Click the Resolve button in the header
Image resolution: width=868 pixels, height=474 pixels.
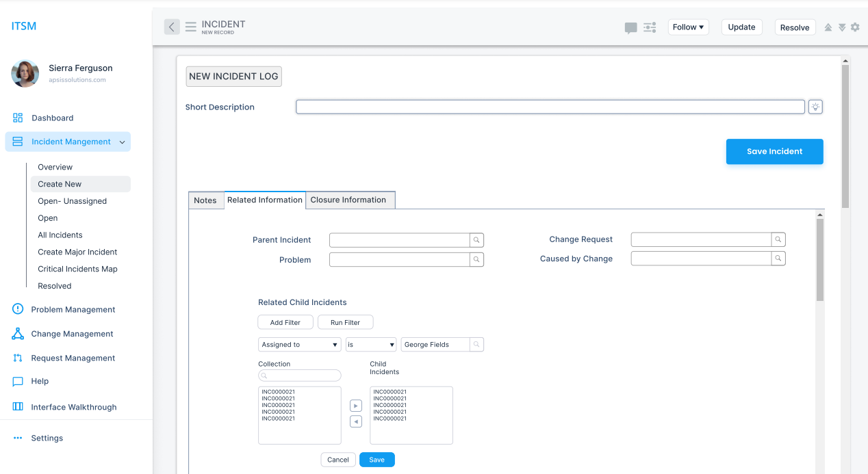coord(795,27)
